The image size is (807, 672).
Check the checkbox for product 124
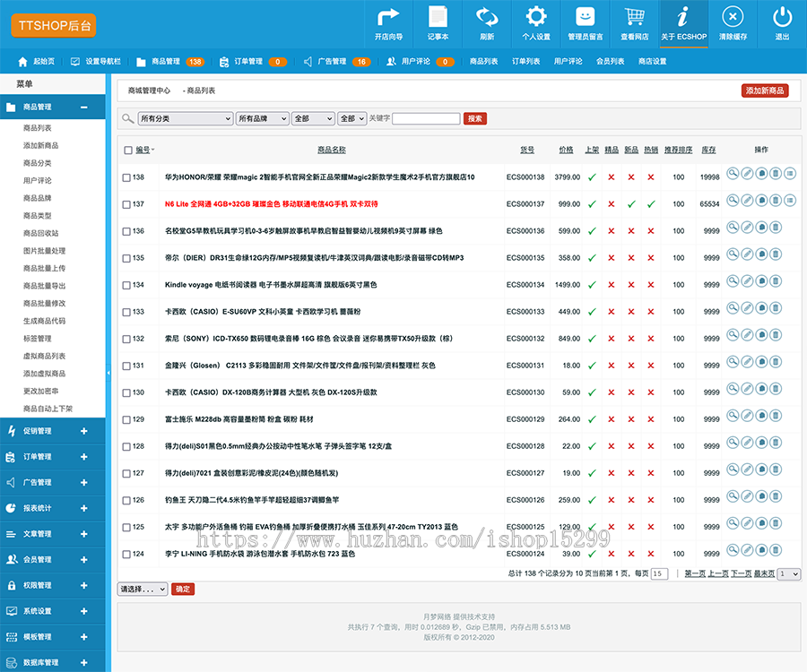(x=126, y=555)
